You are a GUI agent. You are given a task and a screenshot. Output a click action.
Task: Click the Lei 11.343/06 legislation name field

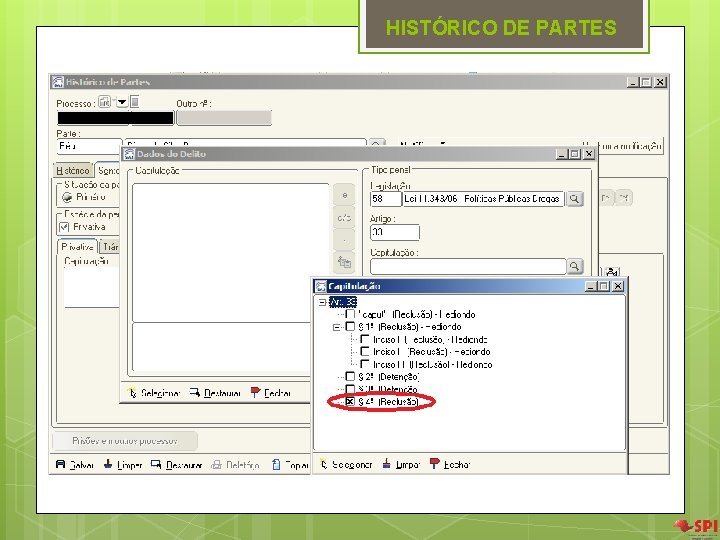(483, 199)
